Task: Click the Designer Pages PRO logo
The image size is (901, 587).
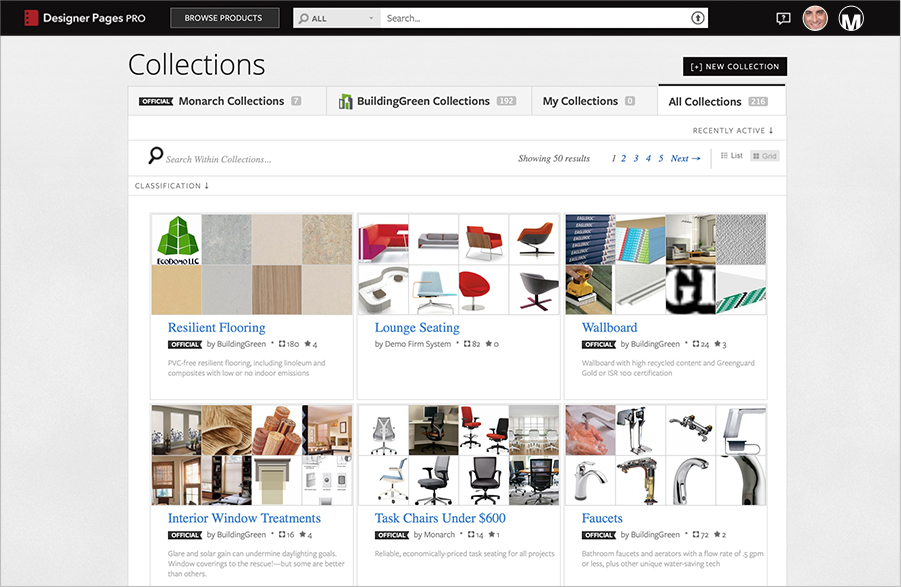Action: (85, 18)
